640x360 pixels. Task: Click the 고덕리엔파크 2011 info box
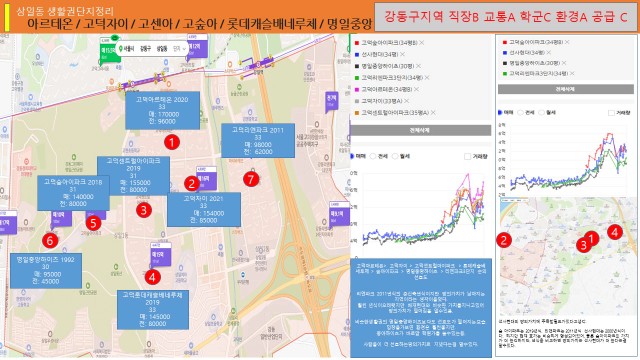[258, 140]
